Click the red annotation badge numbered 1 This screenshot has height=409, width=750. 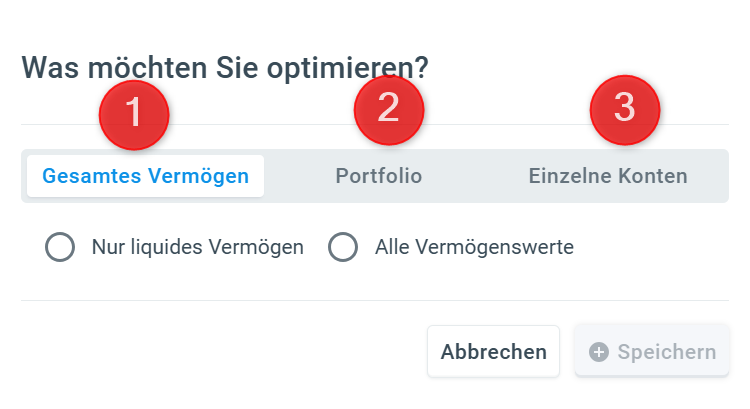[134, 115]
